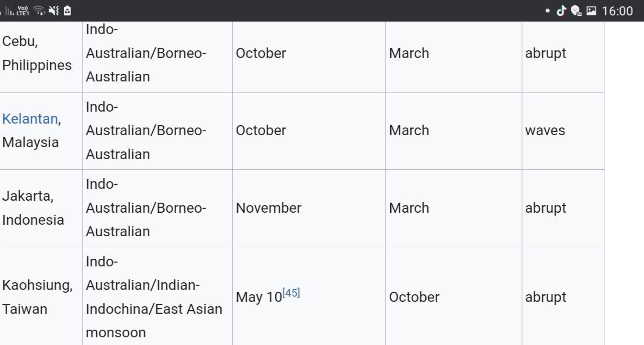Tap the TikTok notification icon
This screenshot has height=345, width=644.
click(561, 11)
